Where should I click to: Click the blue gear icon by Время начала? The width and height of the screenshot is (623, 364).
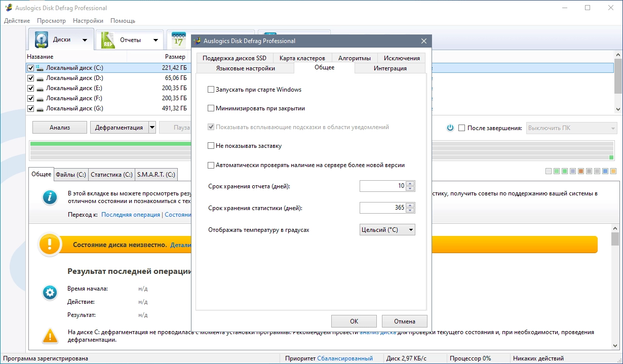click(50, 292)
